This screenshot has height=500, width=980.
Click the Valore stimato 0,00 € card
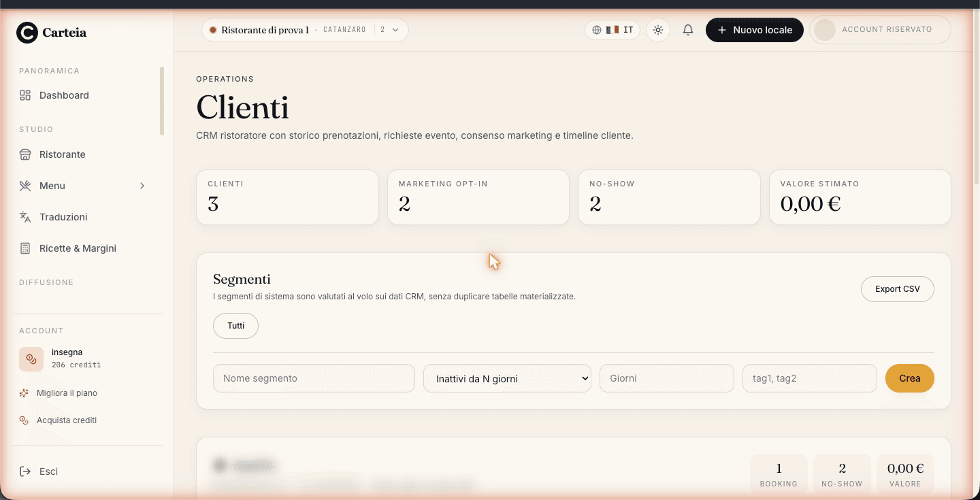coord(860,197)
